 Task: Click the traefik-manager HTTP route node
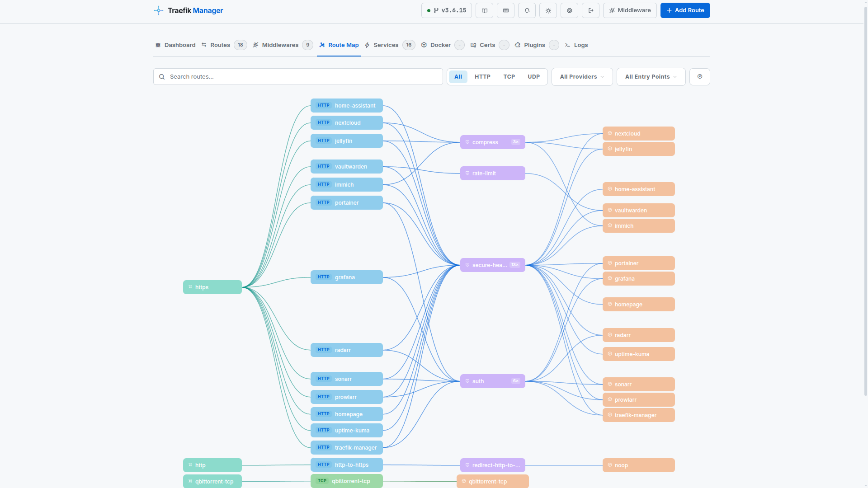[347, 448]
